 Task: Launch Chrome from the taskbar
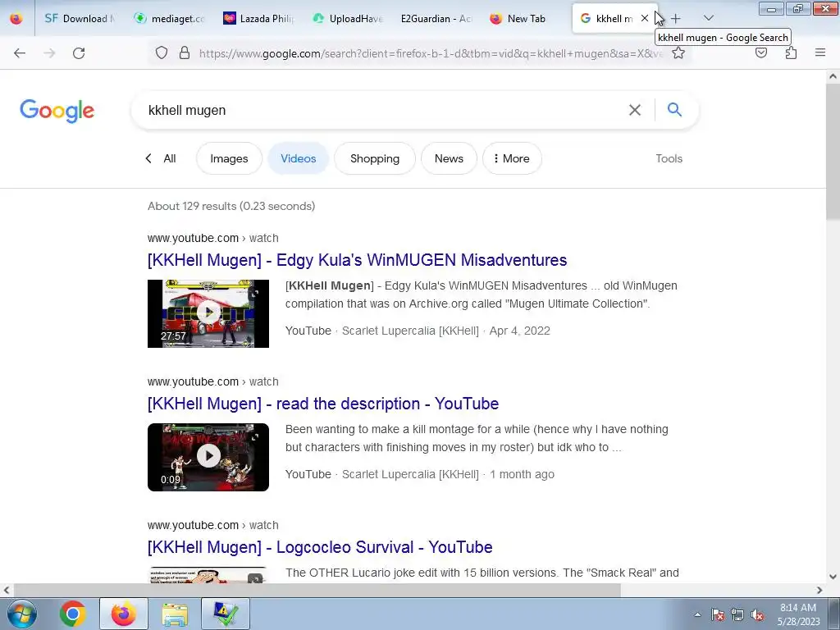tap(73, 614)
